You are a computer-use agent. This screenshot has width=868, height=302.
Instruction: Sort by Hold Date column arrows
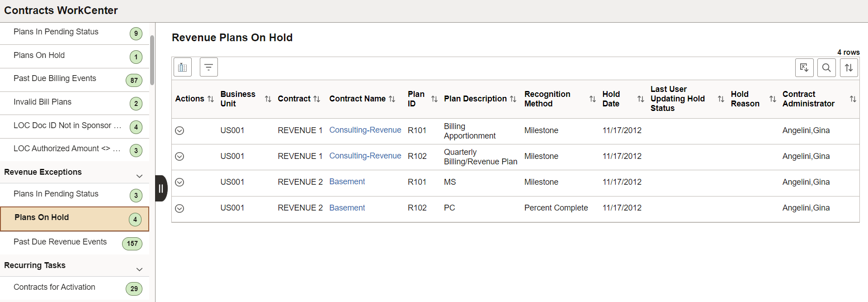(640, 99)
